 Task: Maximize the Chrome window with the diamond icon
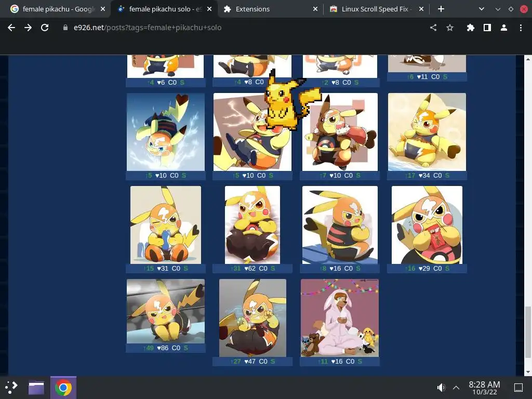pos(511,9)
